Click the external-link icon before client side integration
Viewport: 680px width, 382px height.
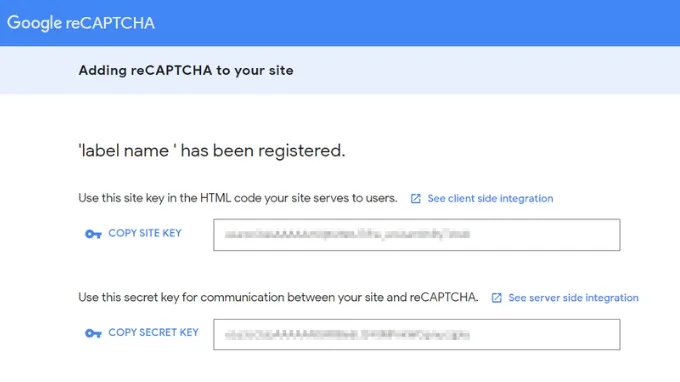(415, 199)
